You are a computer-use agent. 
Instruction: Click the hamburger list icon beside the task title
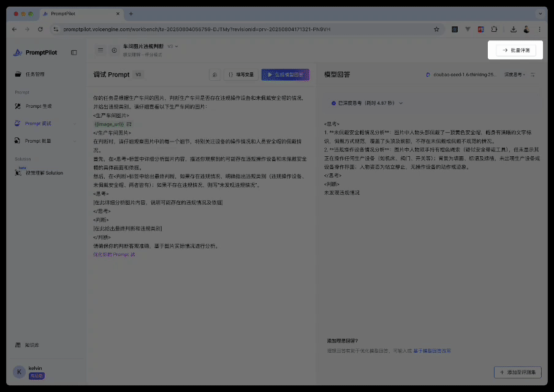click(x=101, y=50)
